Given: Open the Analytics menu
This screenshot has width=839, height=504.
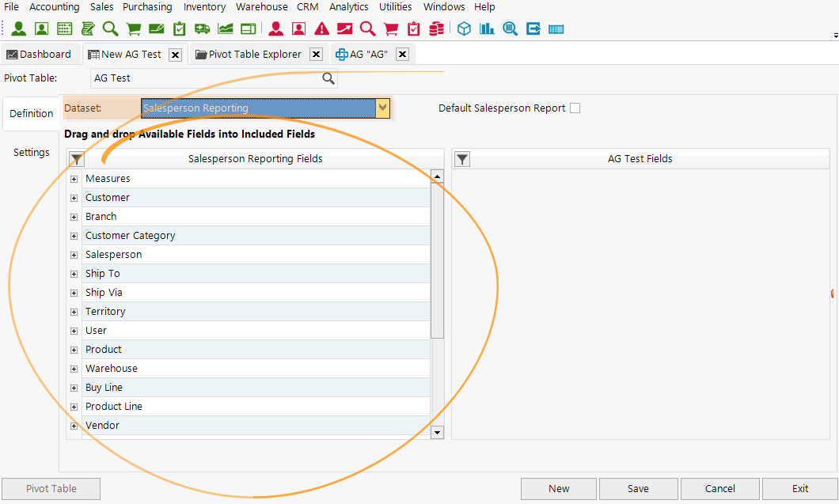Looking at the screenshot, I should 348,7.
